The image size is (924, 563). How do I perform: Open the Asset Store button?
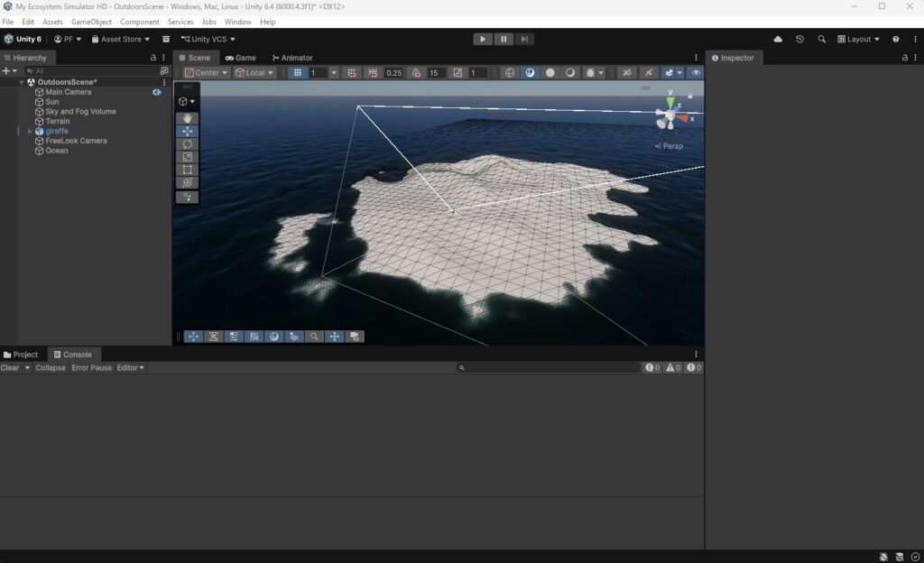pyautogui.click(x=120, y=39)
